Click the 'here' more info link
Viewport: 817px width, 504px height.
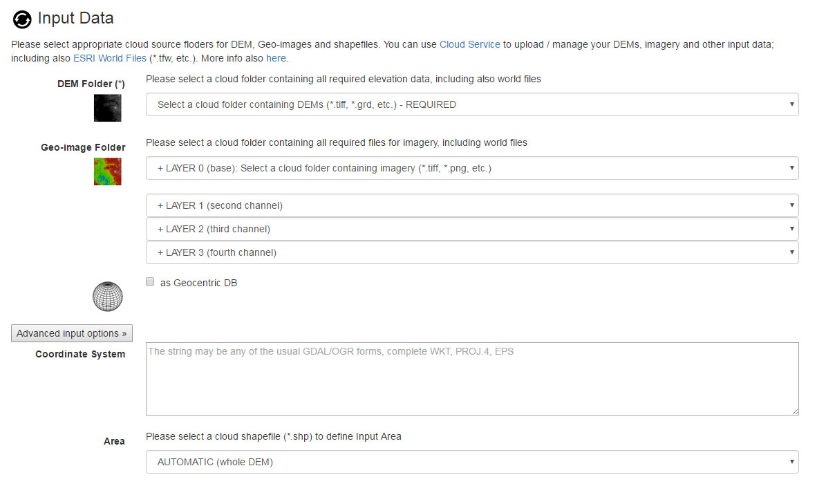276,58
